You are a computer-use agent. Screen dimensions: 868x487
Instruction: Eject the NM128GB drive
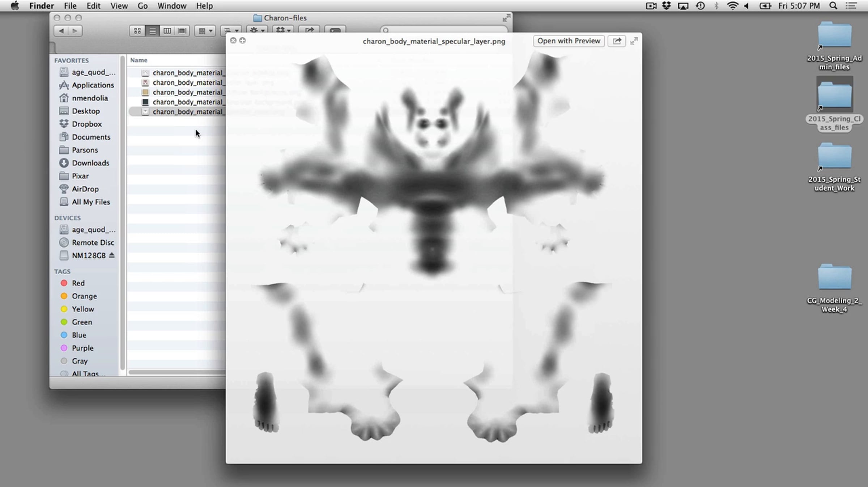tap(112, 255)
